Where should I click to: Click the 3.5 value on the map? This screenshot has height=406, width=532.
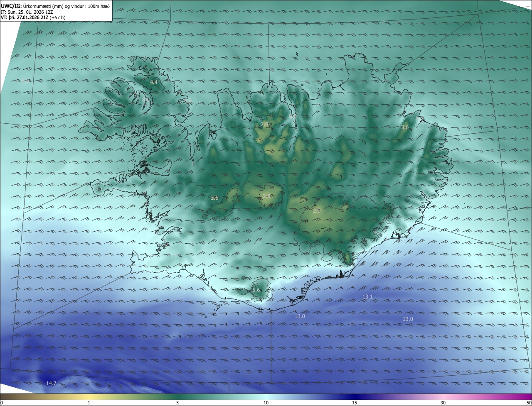point(214,198)
